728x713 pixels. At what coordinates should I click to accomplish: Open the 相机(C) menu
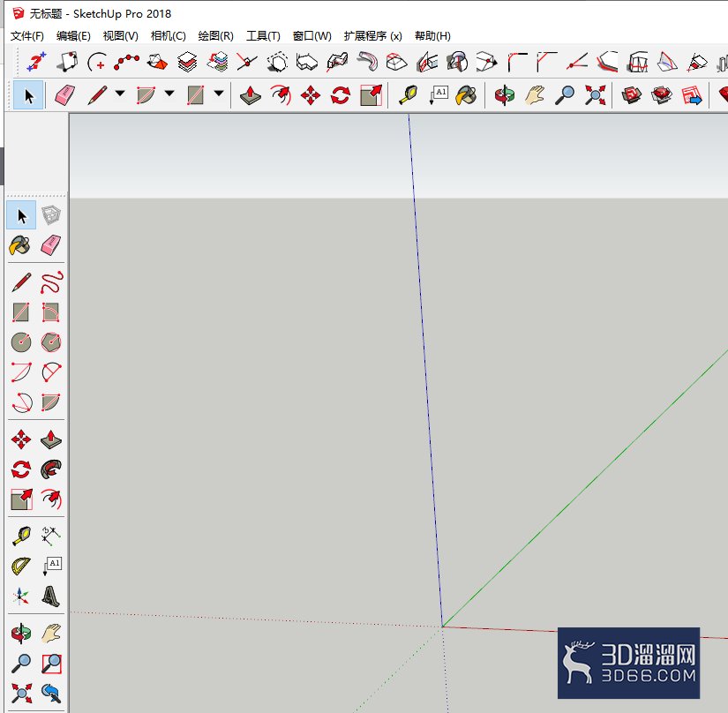[x=168, y=36]
